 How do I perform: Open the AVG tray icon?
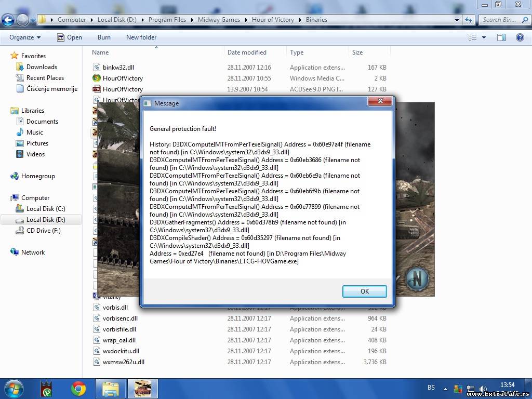(x=458, y=388)
